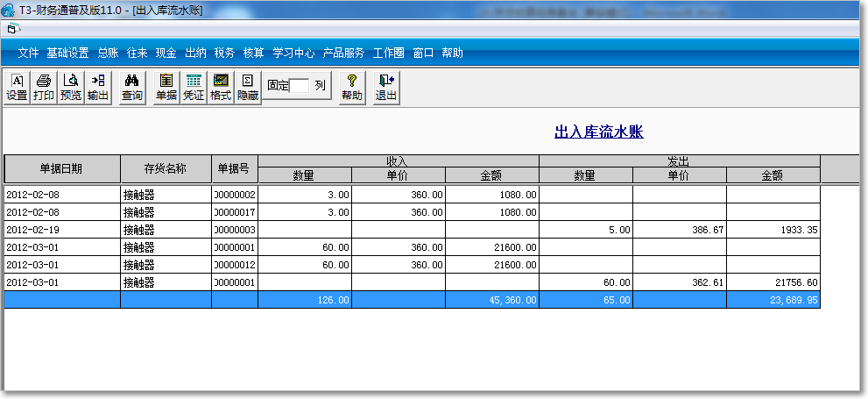Click the 出入库流水账 title link
The width and height of the screenshot is (868, 399).
pos(599,132)
